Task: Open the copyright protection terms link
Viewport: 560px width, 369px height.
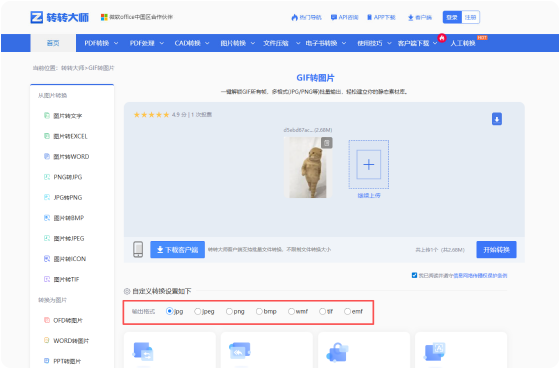Action: (x=480, y=275)
